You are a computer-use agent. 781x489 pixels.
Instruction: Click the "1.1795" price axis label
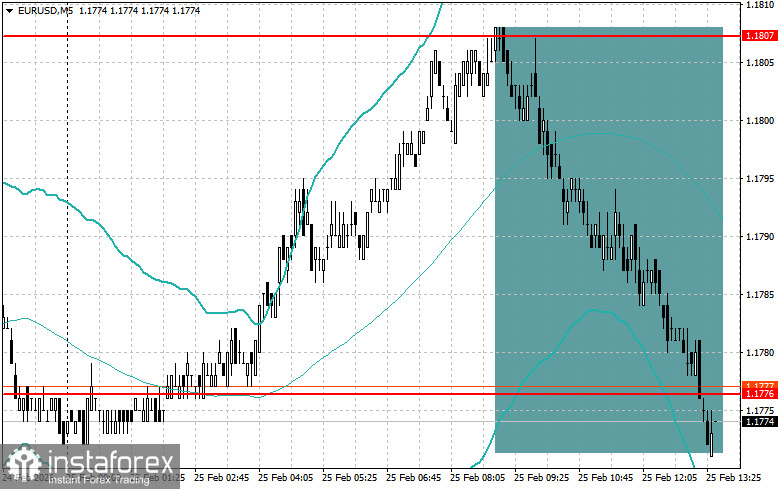tap(760, 178)
